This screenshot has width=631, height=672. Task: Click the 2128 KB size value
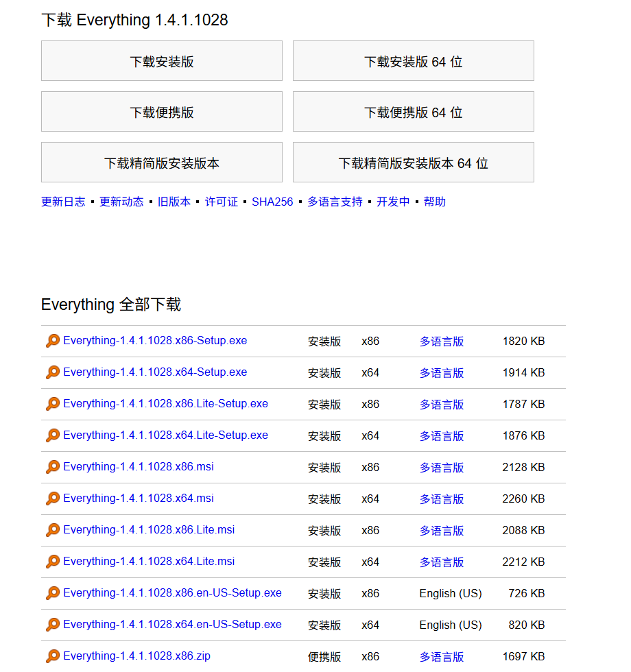(523, 467)
